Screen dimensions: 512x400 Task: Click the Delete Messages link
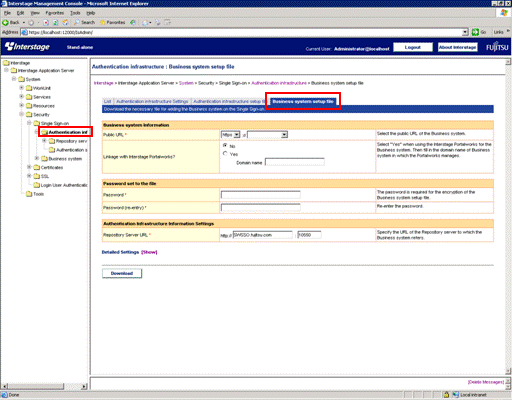coord(486,382)
